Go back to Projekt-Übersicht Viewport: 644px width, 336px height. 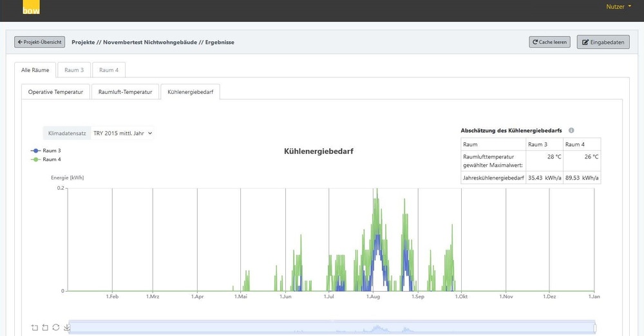point(40,42)
